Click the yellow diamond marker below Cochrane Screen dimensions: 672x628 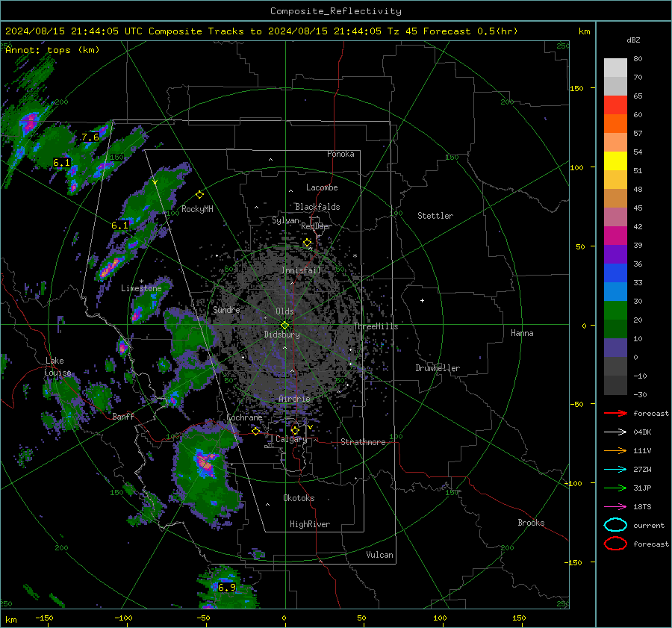tap(256, 431)
